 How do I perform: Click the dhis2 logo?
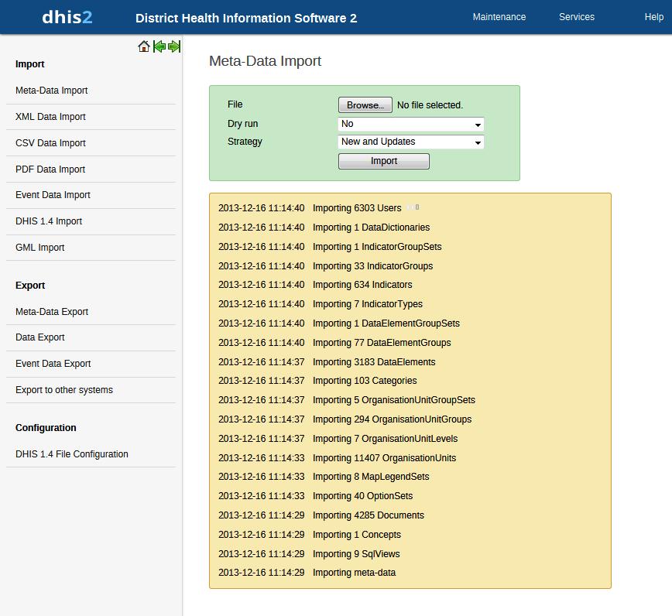67,17
